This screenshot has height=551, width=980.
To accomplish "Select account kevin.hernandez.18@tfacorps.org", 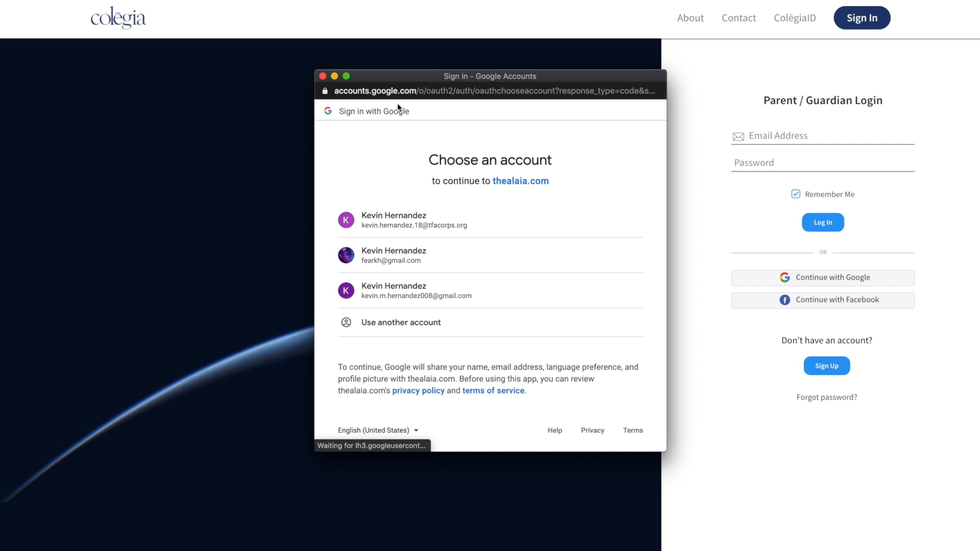I will click(490, 220).
